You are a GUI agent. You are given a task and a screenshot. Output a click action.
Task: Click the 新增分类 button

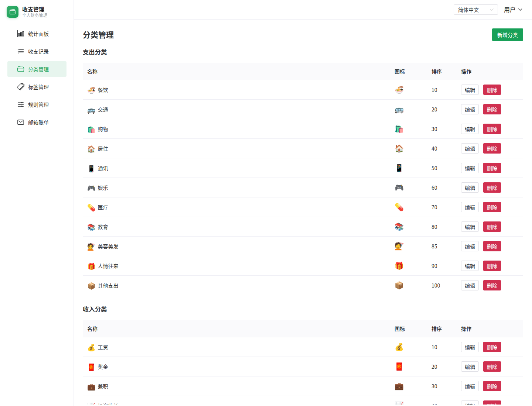point(507,35)
